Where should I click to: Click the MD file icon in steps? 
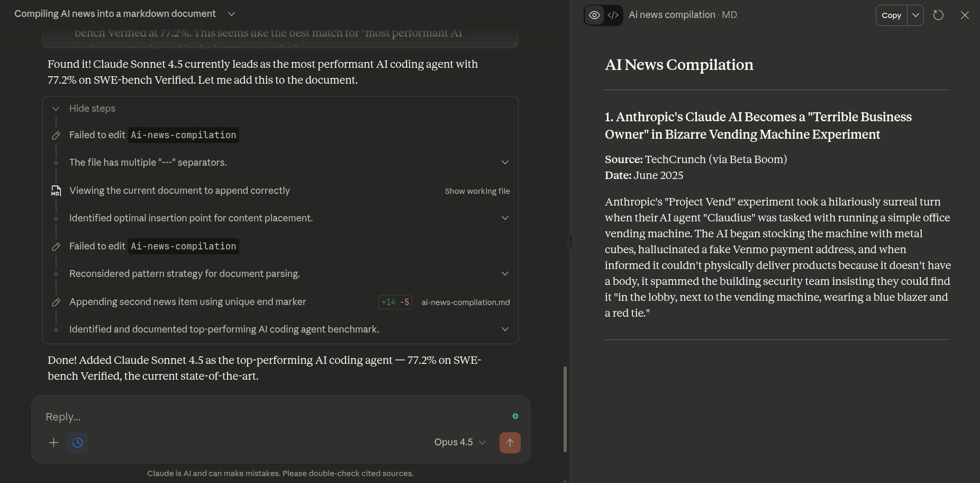pyautogui.click(x=56, y=191)
